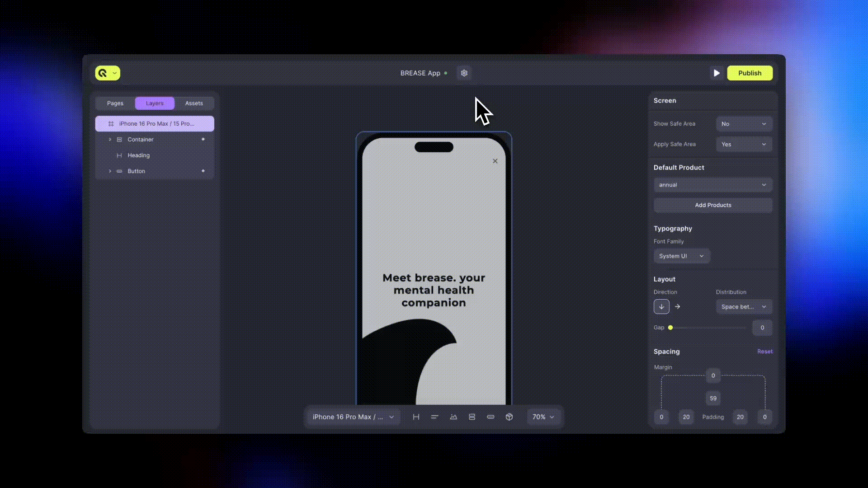The width and height of the screenshot is (868, 488).
Task: Select vertical layout direction arrow
Action: tap(661, 307)
